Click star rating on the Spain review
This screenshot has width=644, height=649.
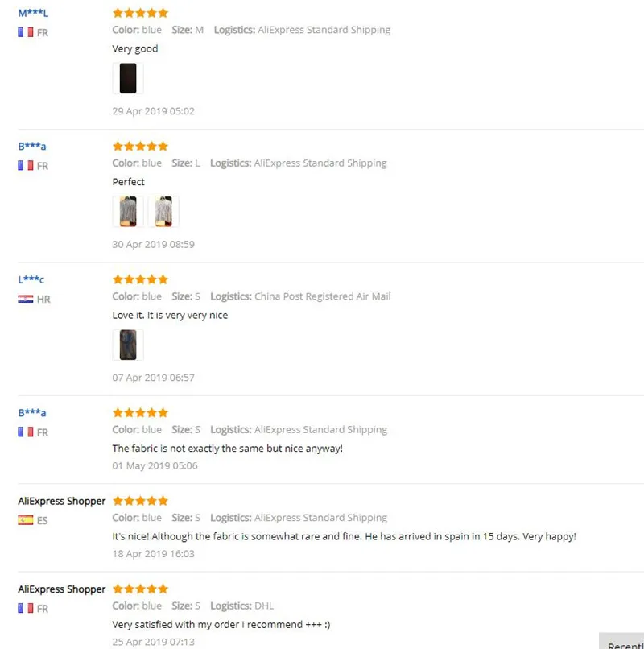click(x=140, y=501)
